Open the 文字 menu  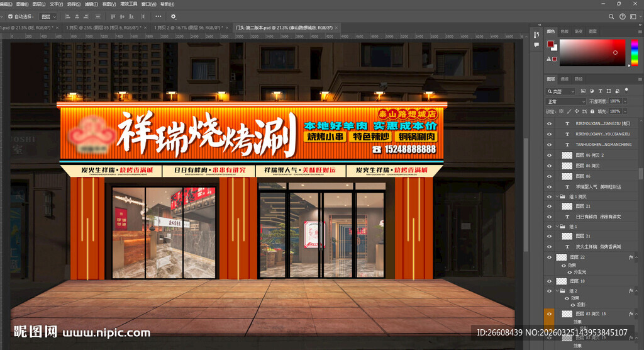click(56, 4)
